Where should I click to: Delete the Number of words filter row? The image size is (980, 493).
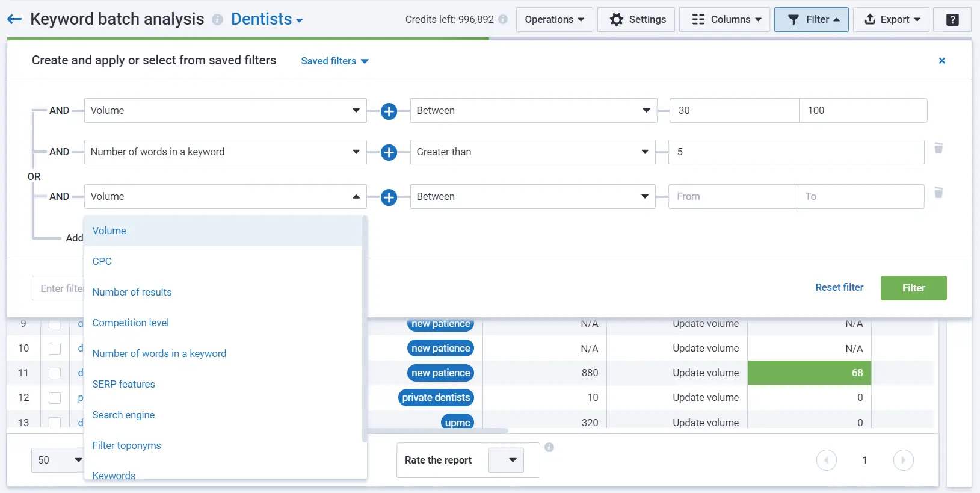click(938, 148)
